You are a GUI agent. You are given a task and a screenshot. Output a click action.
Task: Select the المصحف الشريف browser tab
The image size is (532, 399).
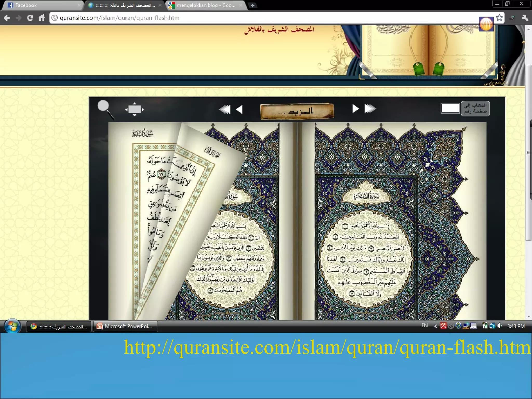click(x=124, y=5)
